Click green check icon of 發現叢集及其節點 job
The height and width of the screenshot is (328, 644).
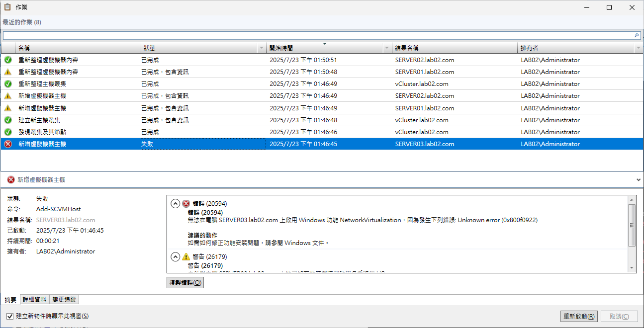click(8, 132)
